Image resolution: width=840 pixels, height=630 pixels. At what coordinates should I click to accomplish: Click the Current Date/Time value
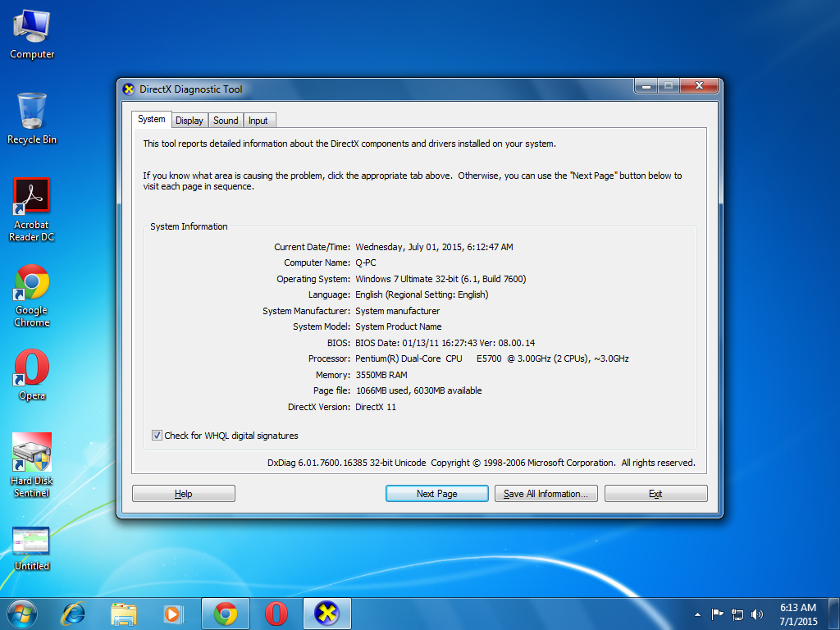(x=435, y=247)
